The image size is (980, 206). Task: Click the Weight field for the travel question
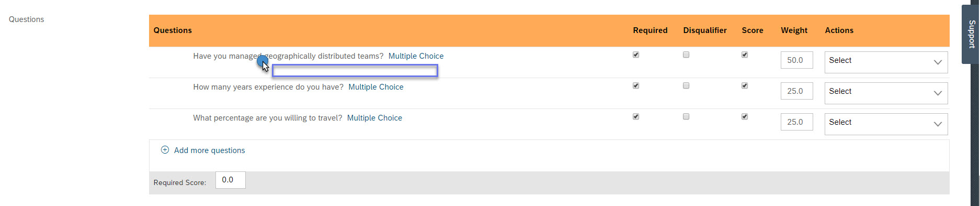tap(796, 122)
